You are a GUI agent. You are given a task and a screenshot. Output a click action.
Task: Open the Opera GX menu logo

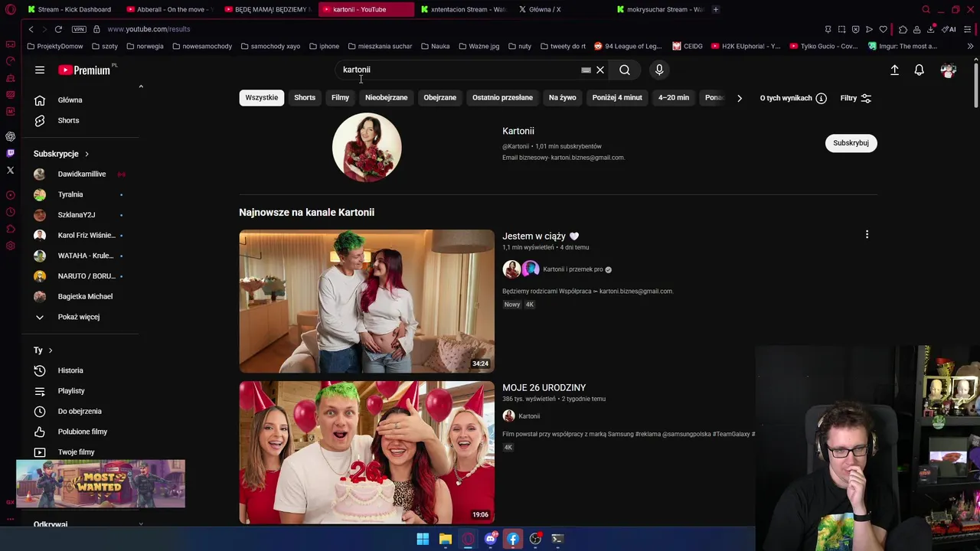click(x=11, y=9)
